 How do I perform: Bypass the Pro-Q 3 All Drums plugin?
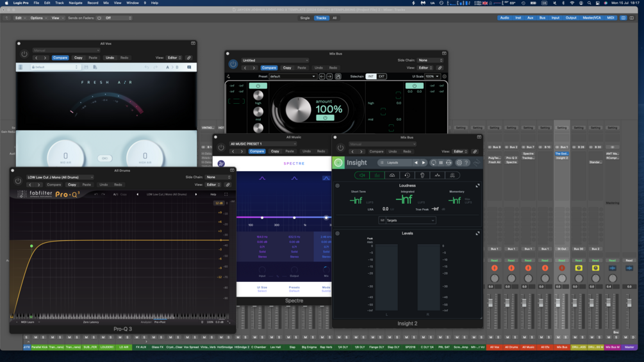(18, 181)
